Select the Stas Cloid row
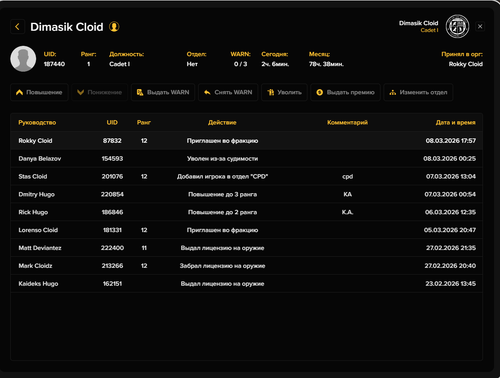Viewport: 500px width, 378px height. (247, 176)
